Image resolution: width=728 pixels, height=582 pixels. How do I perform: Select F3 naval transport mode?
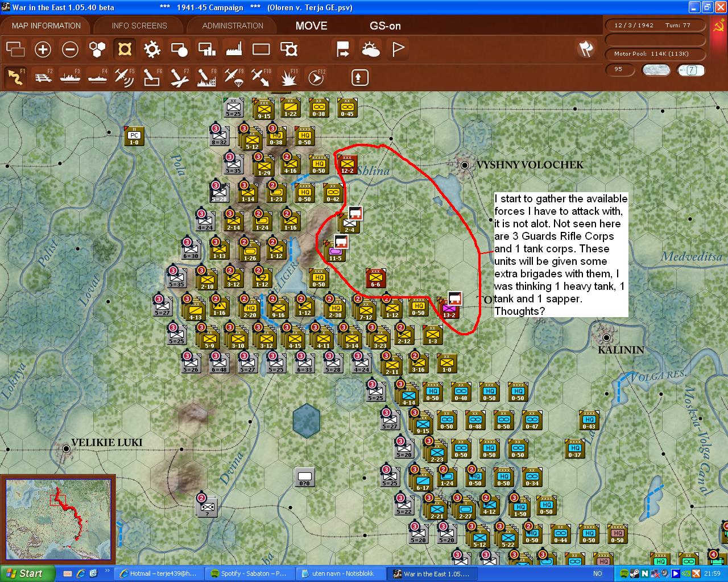[x=70, y=77]
